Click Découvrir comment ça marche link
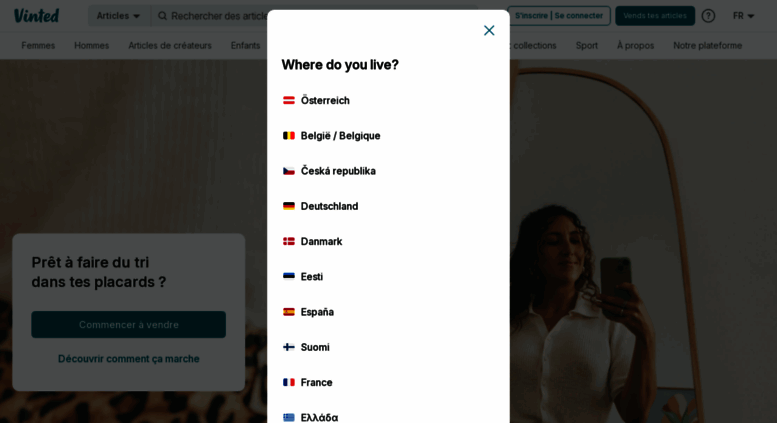 pyautogui.click(x=129, y=359)
